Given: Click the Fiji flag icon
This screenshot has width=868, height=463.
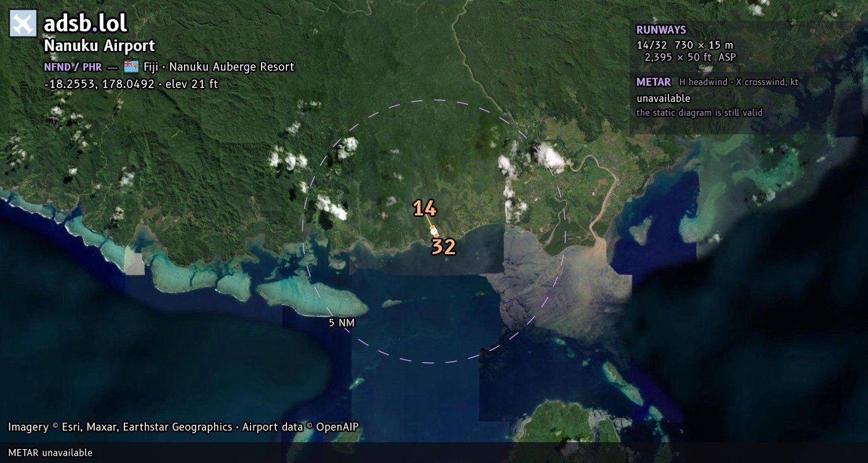Looking at the screenshot, I should (x=131, y=67).
